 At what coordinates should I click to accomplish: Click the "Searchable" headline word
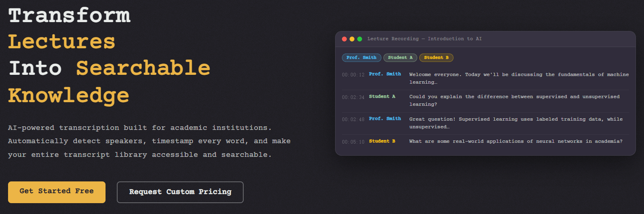[x=143, y=68]
